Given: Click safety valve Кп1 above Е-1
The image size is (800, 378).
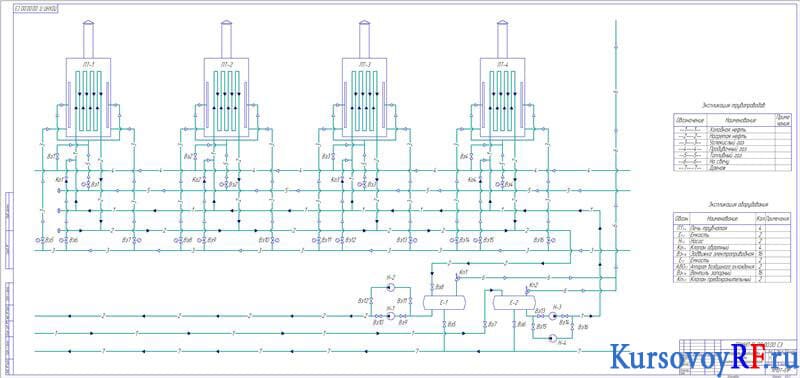Looking at the screenshot, I should coord(458,277).
